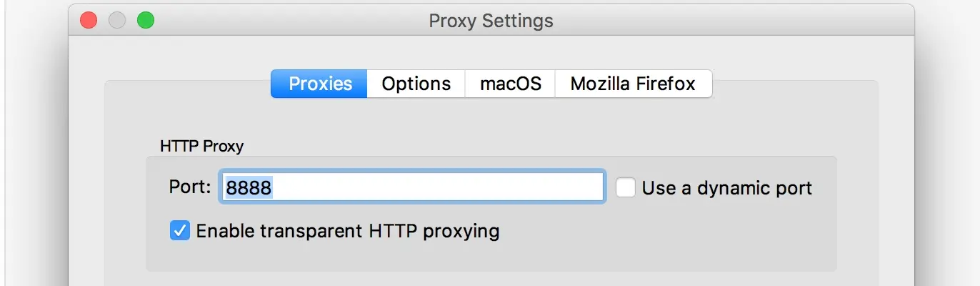Click the red close button icon
This screenshot has height=286, width=980.
[x=89, y=21]
